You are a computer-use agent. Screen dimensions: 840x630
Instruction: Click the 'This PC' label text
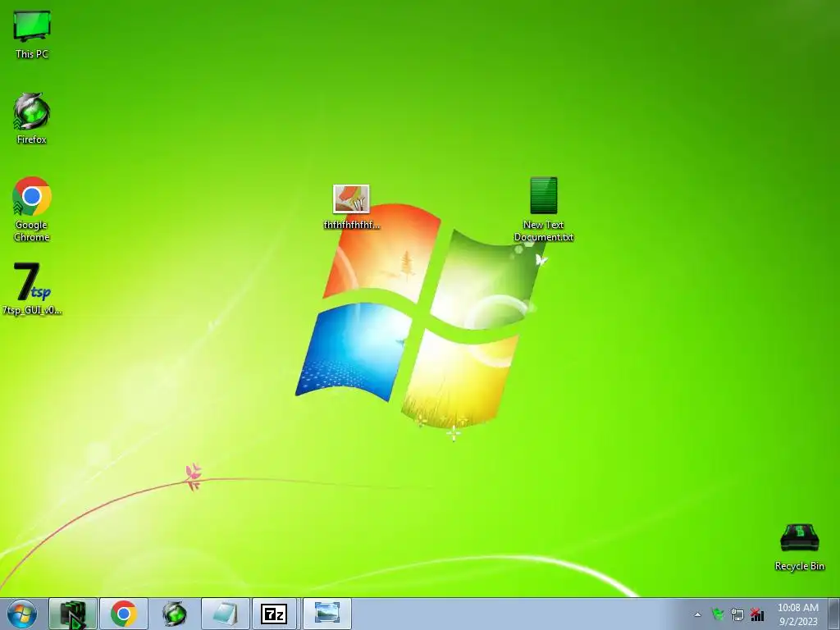point(32,53)
